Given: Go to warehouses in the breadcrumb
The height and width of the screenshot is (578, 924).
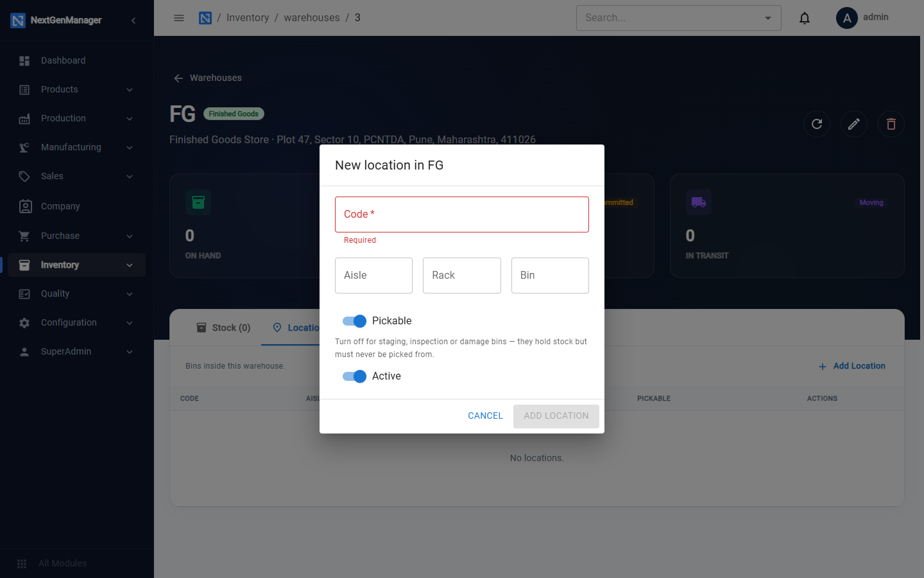Looking at the screenshot, I should click(312, 18).
